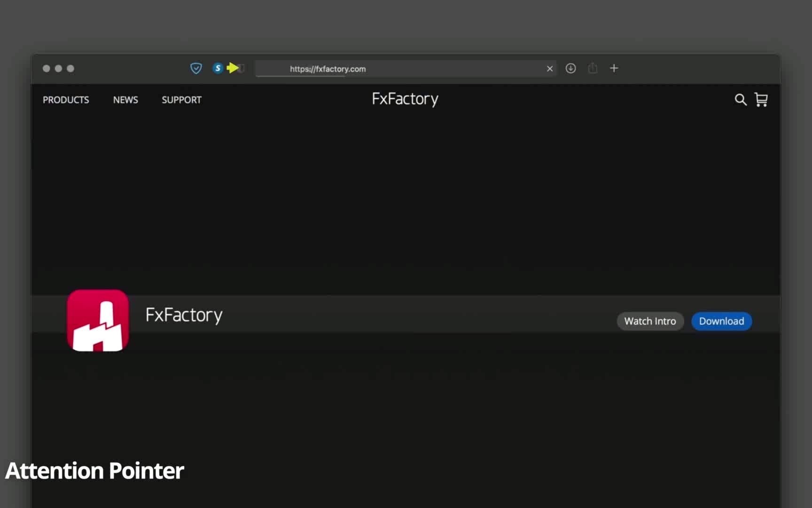Open a new tab with plus icon
This screenshot has width=812, height=508.
[x=614, y=68]
